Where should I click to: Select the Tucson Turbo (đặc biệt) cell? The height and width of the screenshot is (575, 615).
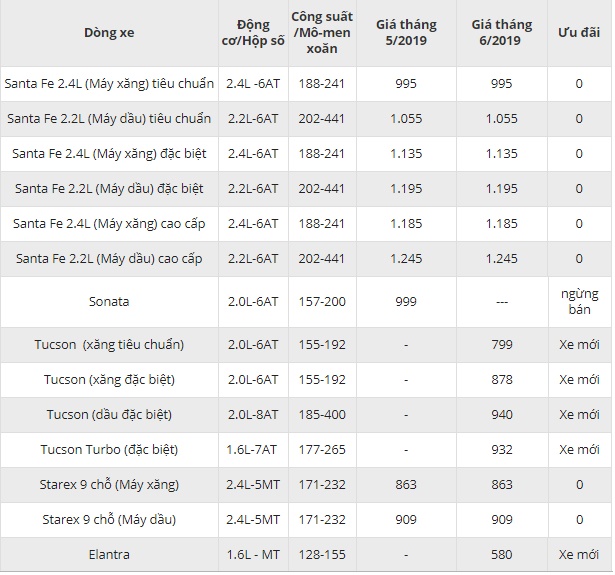tap(109, 450)
